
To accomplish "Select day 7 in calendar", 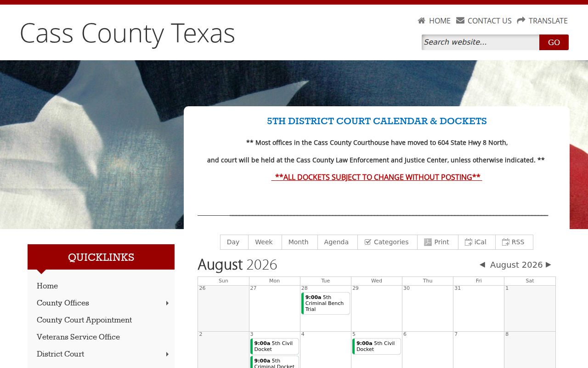I will pos(456,334).
